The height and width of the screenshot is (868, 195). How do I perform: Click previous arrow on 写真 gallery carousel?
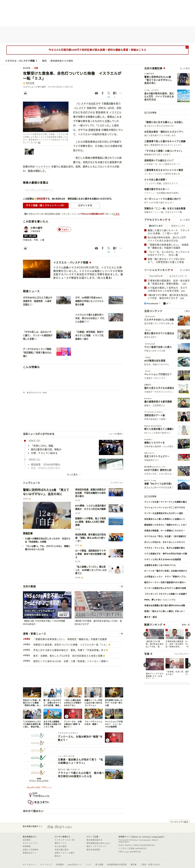pos(146,665)
